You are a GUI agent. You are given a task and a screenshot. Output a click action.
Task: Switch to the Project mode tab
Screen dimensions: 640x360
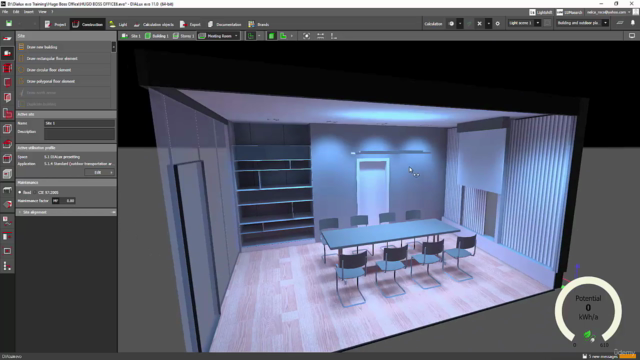point(55,24)
